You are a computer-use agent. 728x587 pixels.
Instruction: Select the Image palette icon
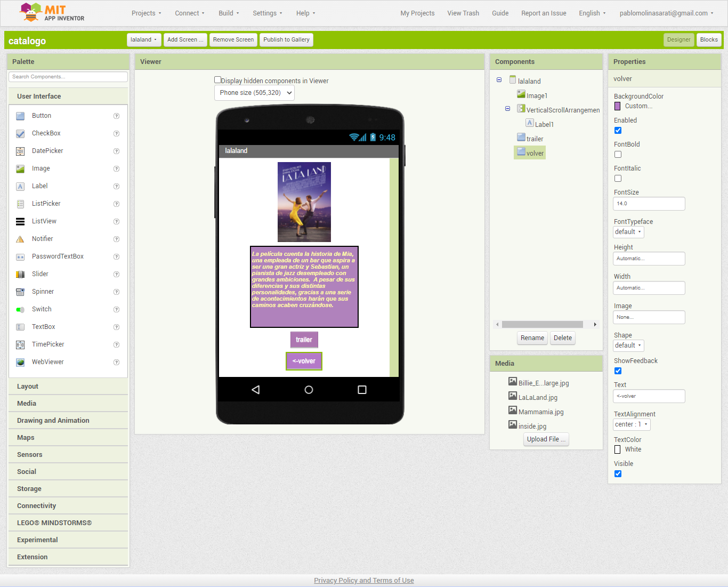click(x=20, y=168)
